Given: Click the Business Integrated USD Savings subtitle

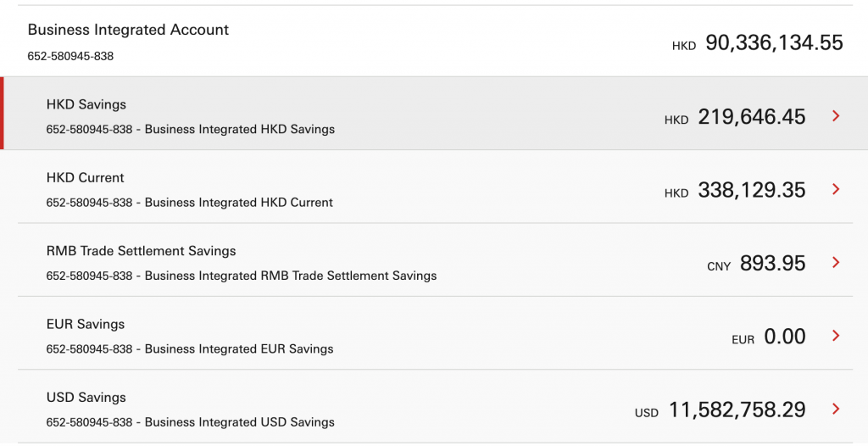Looking at the screenshot, I should click(240, 422).
